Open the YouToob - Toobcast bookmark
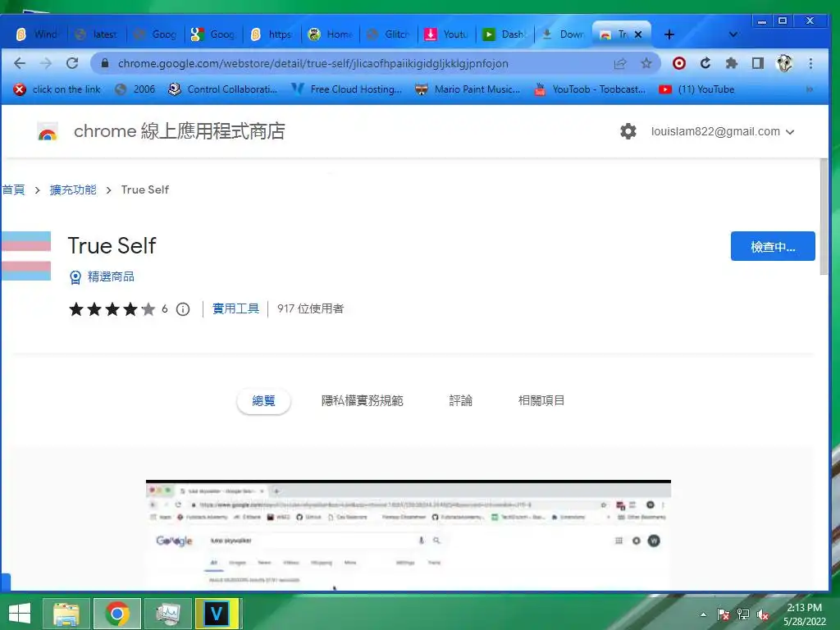Screen dimensions: 840x630 [x=590, y=89]
